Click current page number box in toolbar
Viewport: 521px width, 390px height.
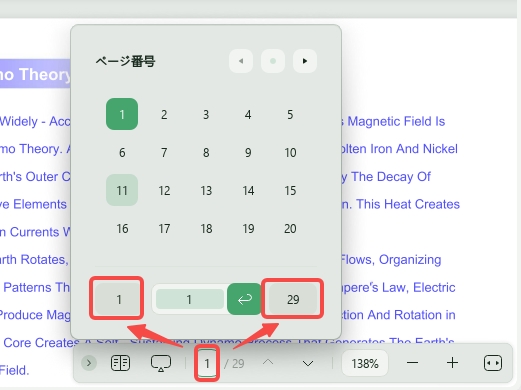point(207,363)
